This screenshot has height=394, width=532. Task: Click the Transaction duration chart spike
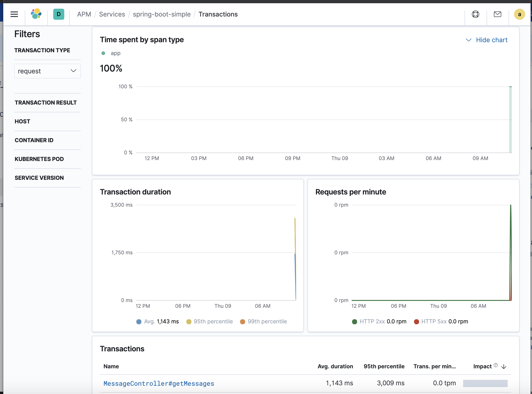[295, 259]
